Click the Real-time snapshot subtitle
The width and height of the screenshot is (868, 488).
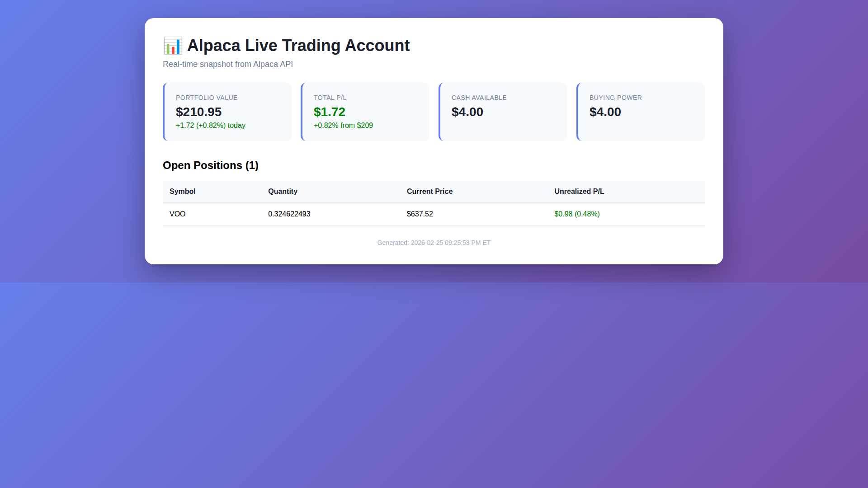tap(228, 64)
